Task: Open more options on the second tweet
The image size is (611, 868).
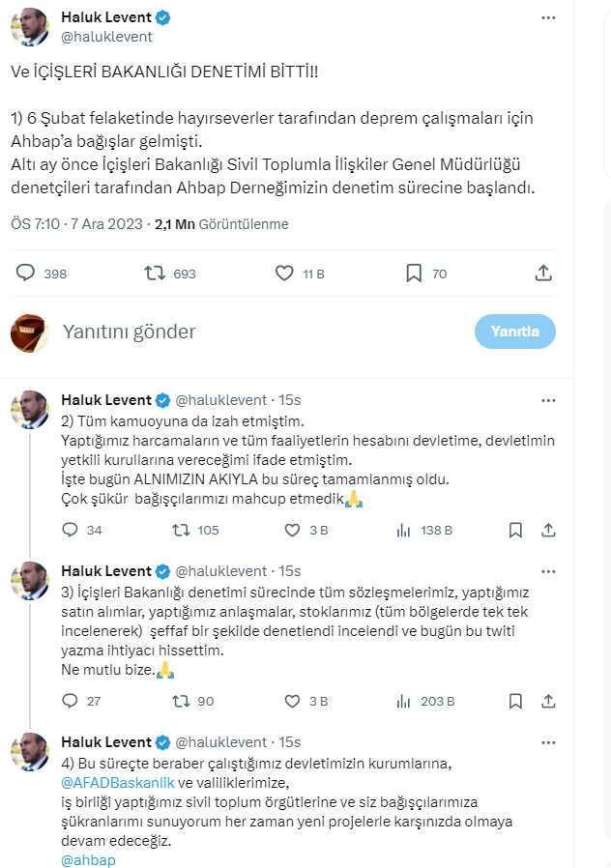Action: 548,399
